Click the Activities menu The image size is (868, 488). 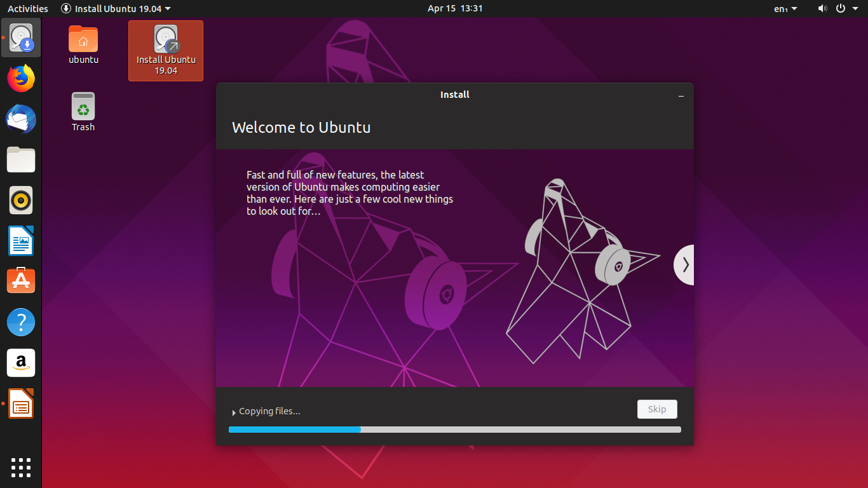[x=27, y=8]
